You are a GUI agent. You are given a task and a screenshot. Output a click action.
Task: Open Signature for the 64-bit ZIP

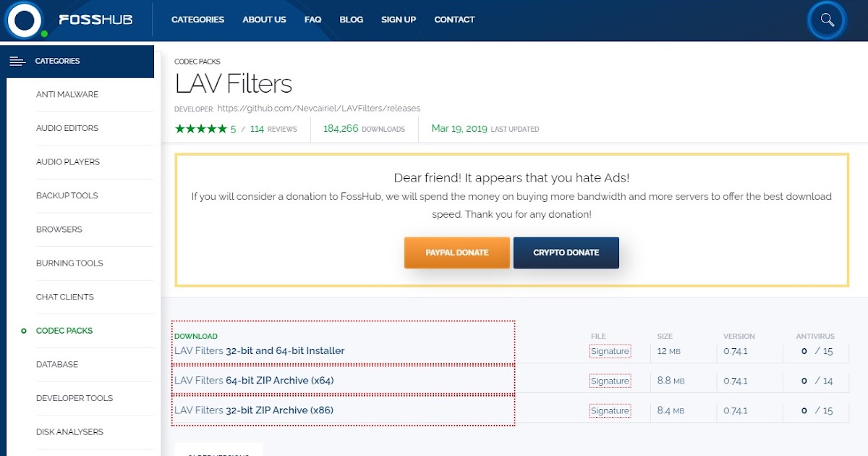[610, 381]
